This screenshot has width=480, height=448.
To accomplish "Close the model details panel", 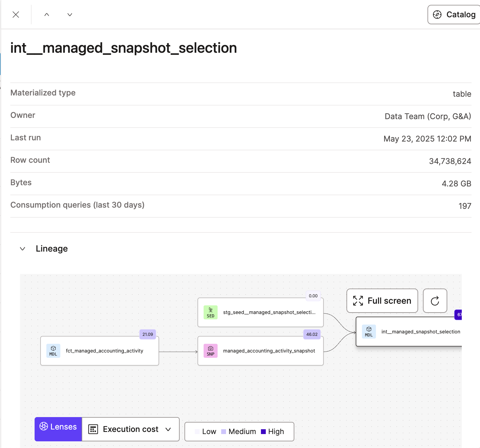I will click(x=16, y=15).
